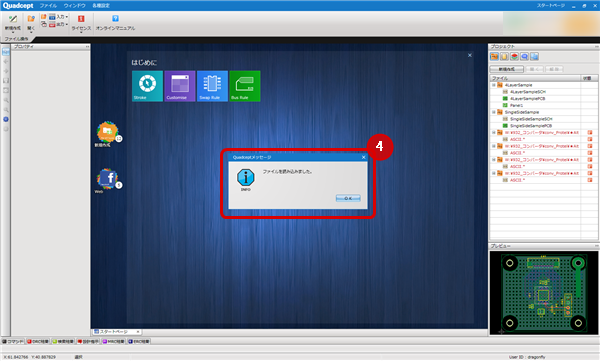Screen dimensions: 600x361
Task: Select the スタートページ document tab
Action: 113,332
